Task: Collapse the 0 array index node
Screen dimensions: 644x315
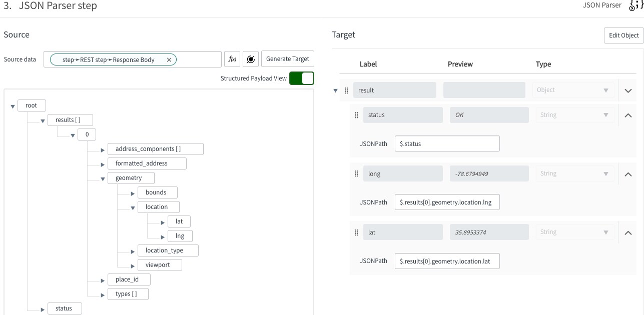Action: click(x=73, y=135)
